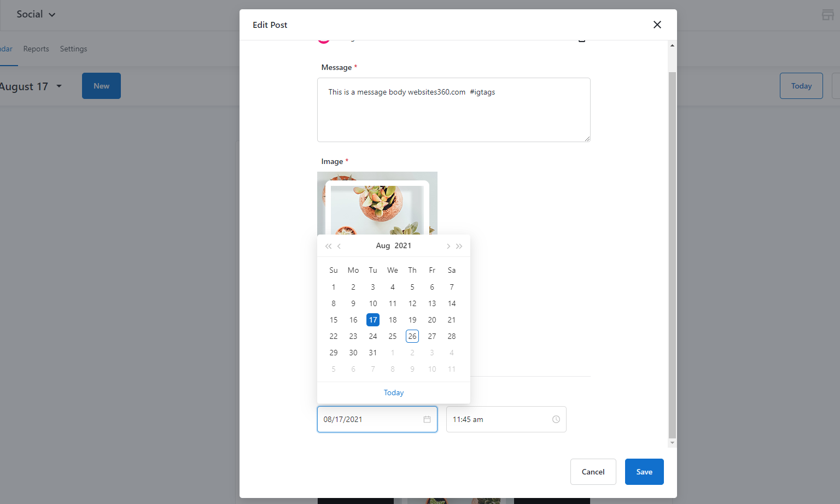This screenshot has height=504, width=840.
Task: Cancel the post edit
Action: pyautogui.click(x=593, y=472)
